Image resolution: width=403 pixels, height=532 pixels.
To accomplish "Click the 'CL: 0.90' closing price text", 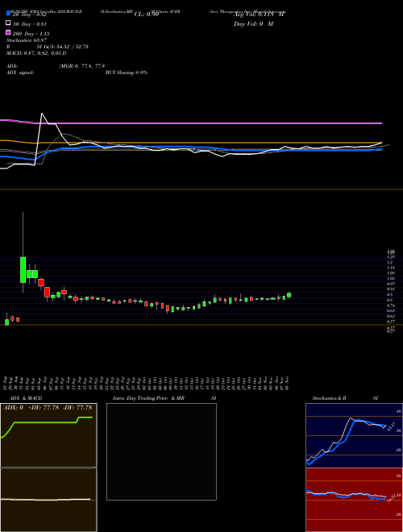I will (147, 15).
